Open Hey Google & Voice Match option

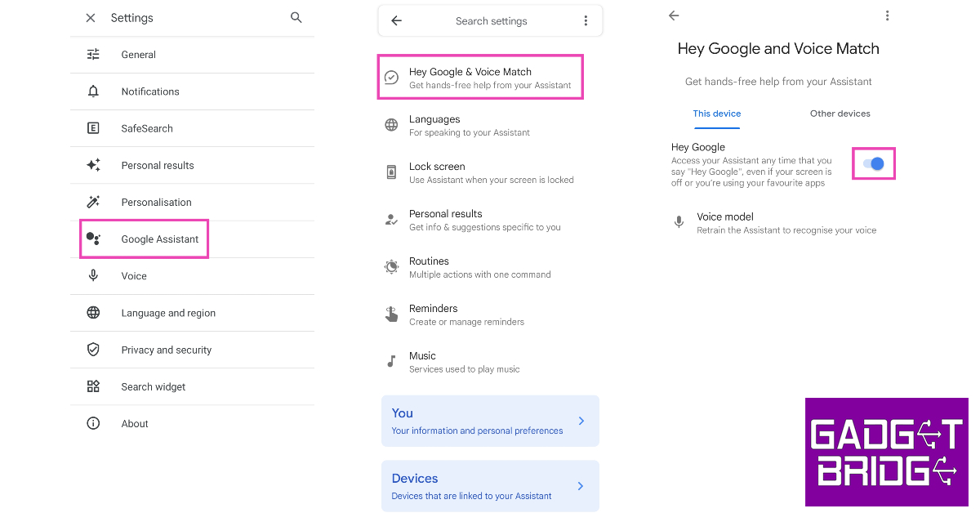[x=480, y=78]
